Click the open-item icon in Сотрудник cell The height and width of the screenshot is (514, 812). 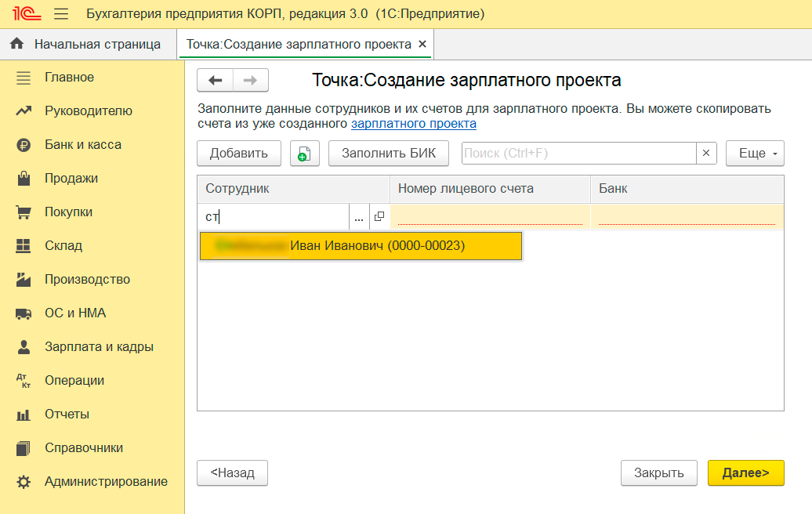[379, 217]
